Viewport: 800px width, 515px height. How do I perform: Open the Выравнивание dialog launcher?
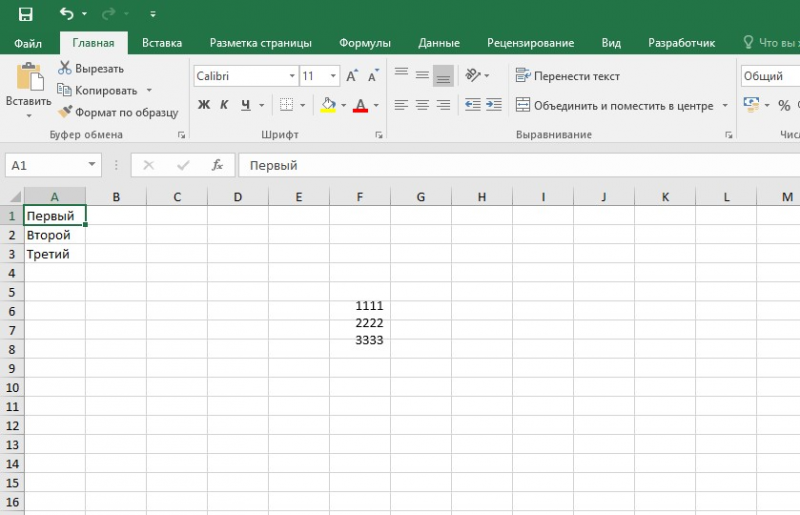point(729,135)
